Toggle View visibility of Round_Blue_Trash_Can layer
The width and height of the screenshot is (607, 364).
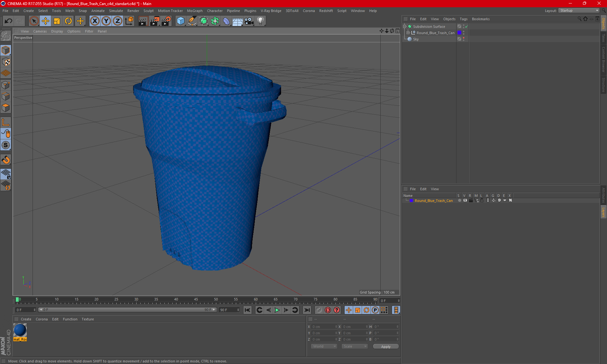point(465,201)
